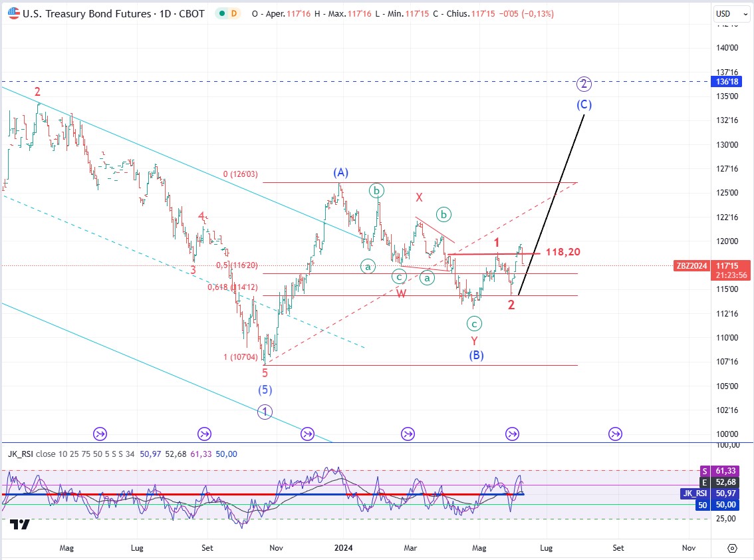Click the U.S. Treasury Bond Futures symbol title
The image size is (754, 560).
(114, 13)
